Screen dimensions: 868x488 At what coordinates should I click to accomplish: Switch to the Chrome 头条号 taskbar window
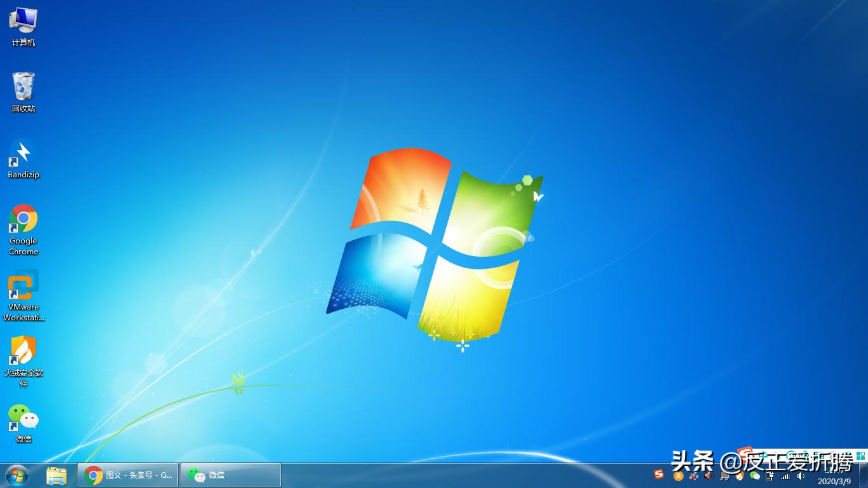click(x=127, y=475)
